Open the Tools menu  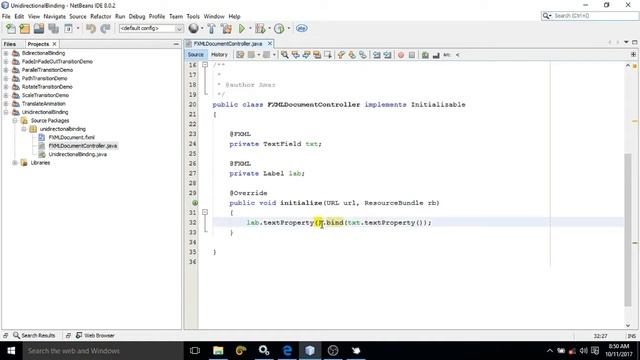193,16
